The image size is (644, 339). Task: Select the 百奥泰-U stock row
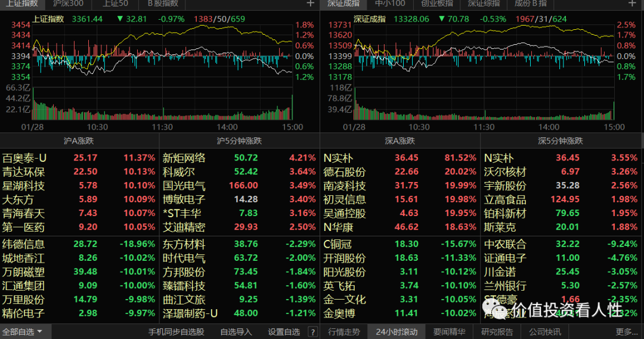coord(79,158)
